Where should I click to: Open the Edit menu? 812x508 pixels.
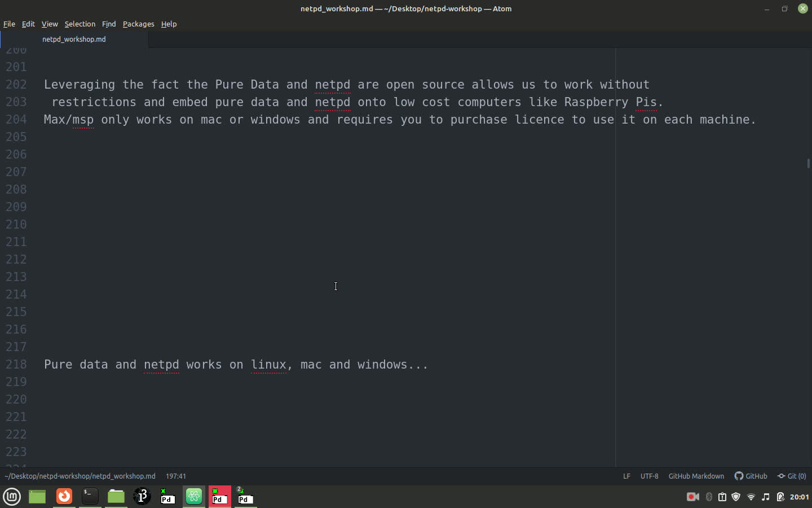coord(28,24)
